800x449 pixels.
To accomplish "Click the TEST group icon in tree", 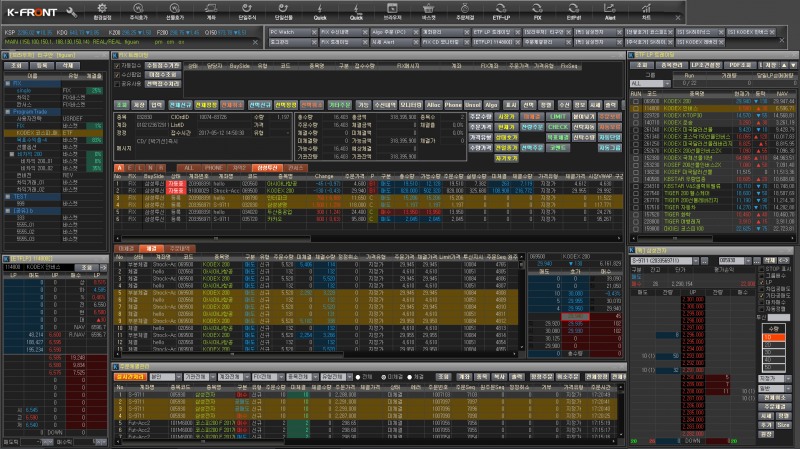I will point(6,197).
